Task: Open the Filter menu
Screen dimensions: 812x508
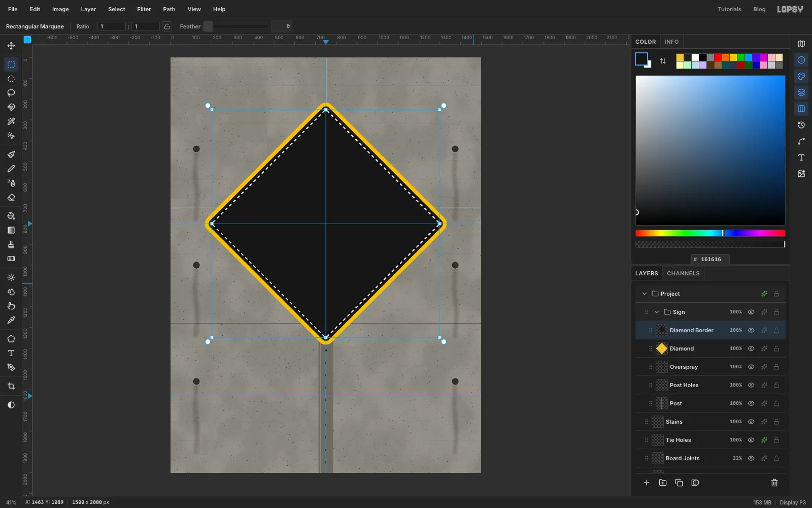Action: (x=144, y=9)
